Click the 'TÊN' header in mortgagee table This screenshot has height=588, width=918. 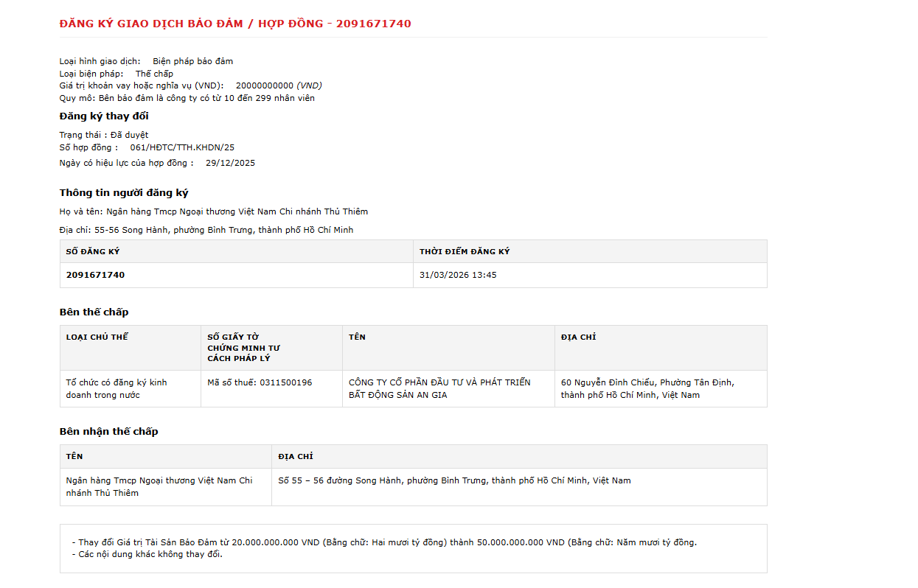166,457
